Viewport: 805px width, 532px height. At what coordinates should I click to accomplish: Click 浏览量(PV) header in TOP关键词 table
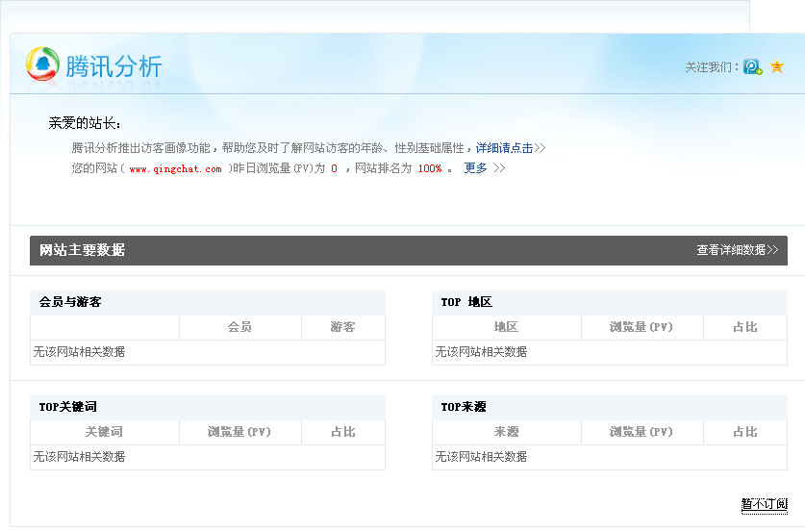(x=239, y=432)
